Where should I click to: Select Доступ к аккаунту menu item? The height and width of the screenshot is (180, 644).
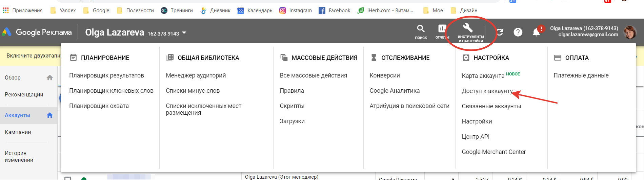coord(487,91)
